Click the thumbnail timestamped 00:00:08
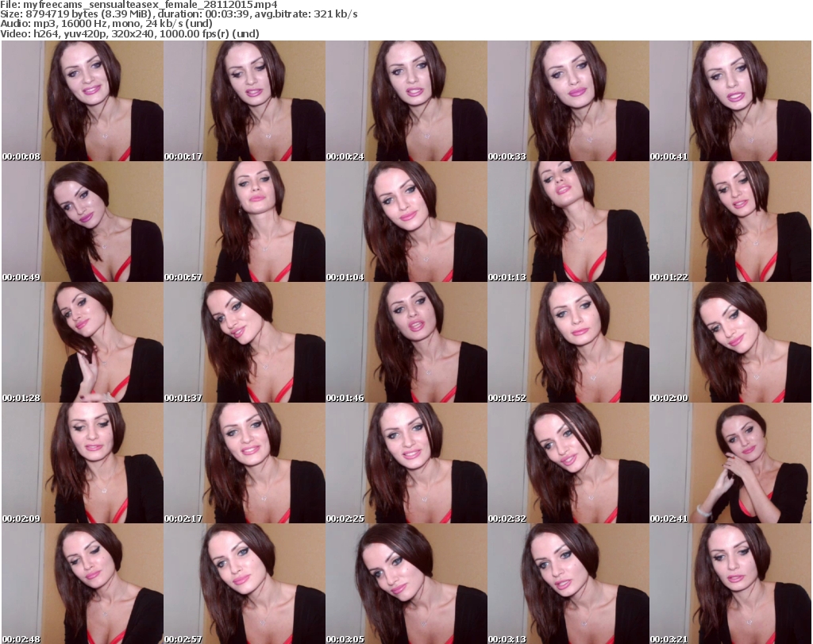 (83, 101)
